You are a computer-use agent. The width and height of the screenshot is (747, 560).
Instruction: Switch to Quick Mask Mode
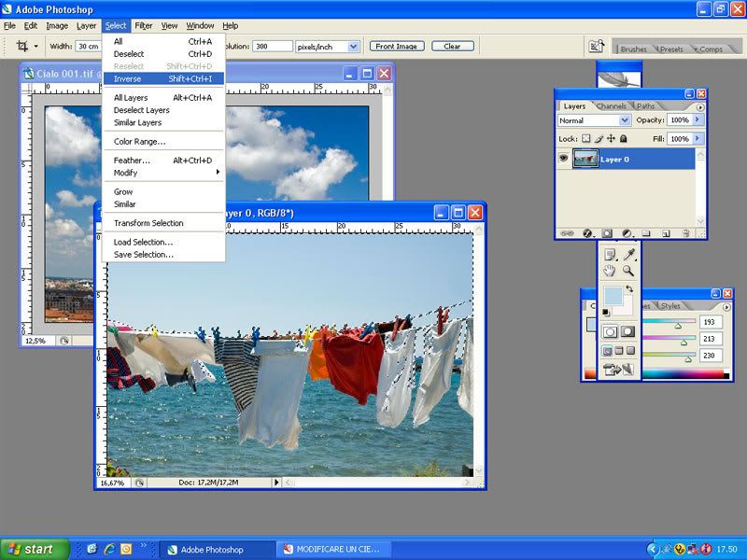tap(627, 331)
